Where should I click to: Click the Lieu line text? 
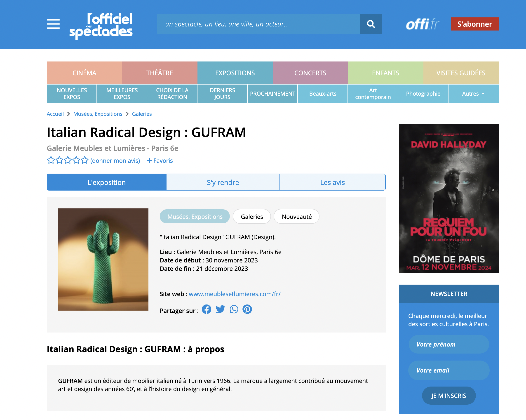pos(221,252)
